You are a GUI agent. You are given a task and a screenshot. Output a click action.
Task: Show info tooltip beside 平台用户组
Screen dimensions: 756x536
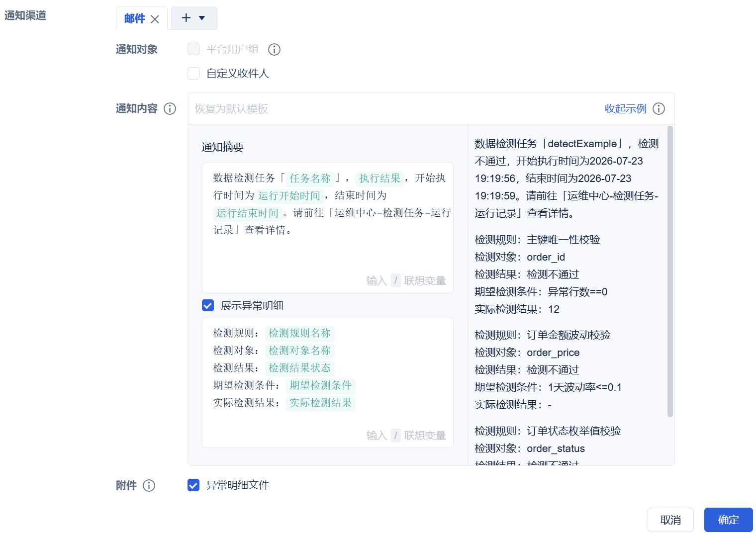point(274,49)
